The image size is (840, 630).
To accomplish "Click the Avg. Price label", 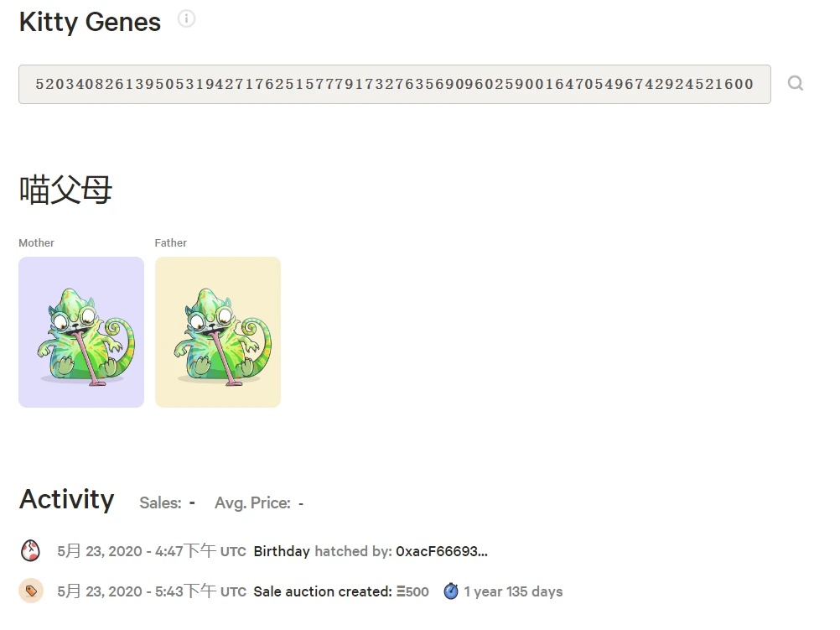I will (x=252, y=503).
